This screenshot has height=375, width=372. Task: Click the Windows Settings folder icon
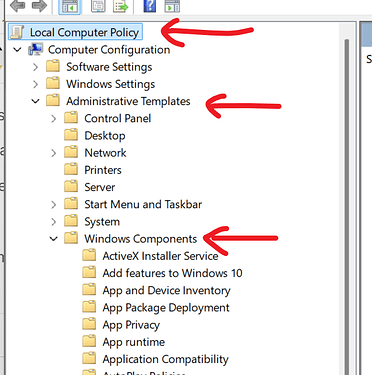(53, 84)
